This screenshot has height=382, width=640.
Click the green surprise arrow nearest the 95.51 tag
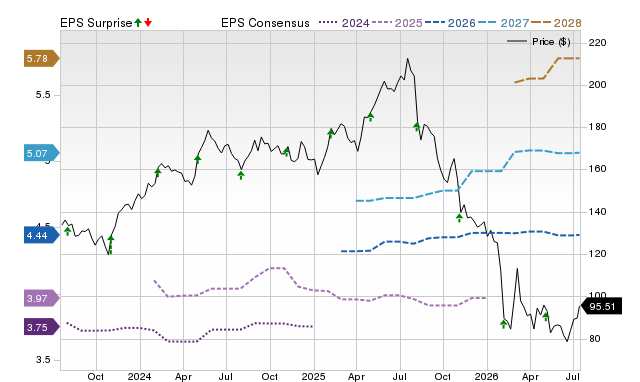click(546, 317)
